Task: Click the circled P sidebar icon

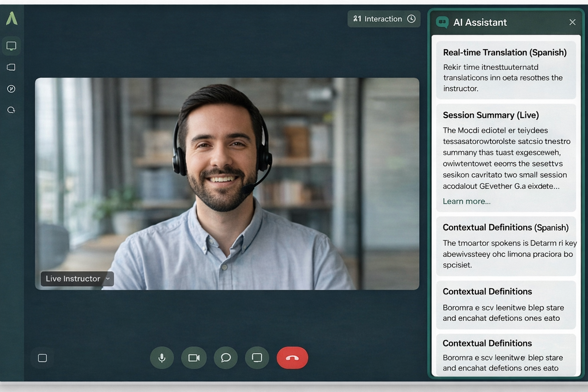Action: [x=11, y=89]
